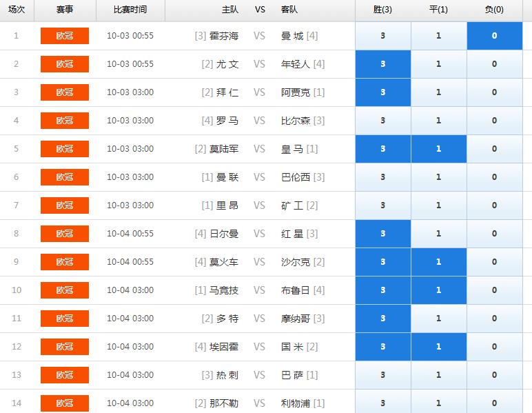Screen dimensions: 532x413
Task: Select draw (1) for 尤文 vs 年轻人
Action: pos(439,64)
